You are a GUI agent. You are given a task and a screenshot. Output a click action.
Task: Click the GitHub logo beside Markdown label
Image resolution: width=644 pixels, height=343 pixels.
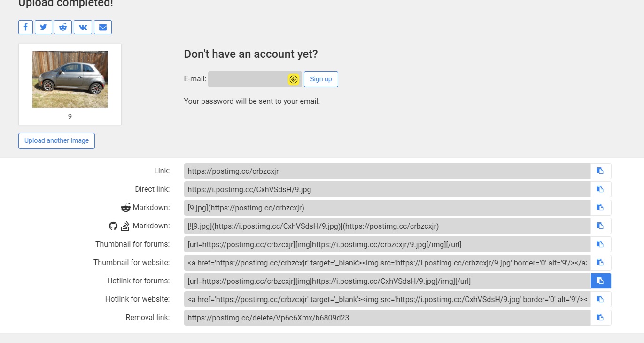[113, 226]
